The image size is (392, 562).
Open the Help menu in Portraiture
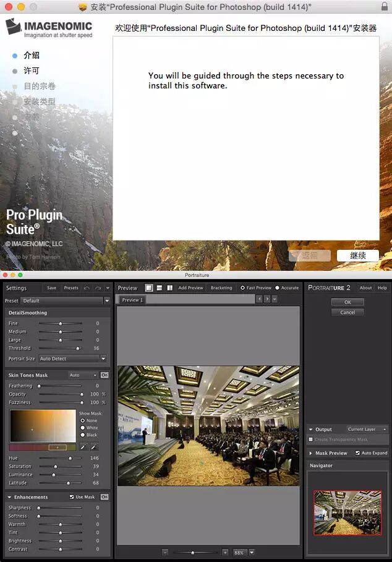click(382, 288)
